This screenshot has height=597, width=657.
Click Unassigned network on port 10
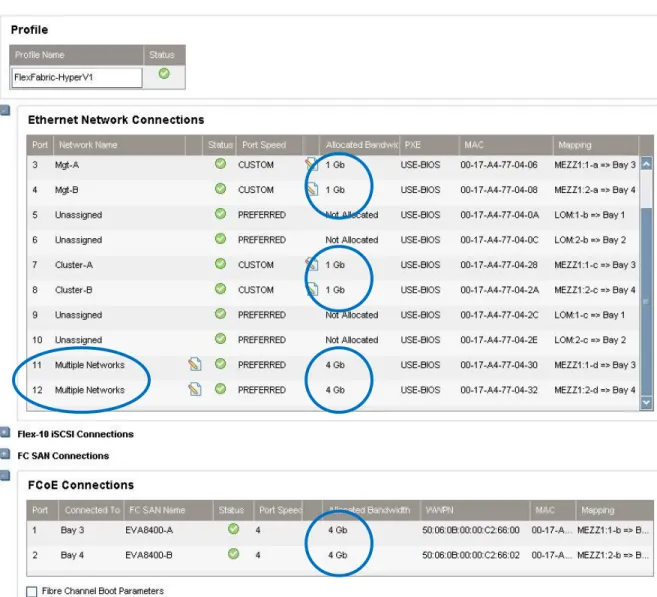tap(78, 340)
